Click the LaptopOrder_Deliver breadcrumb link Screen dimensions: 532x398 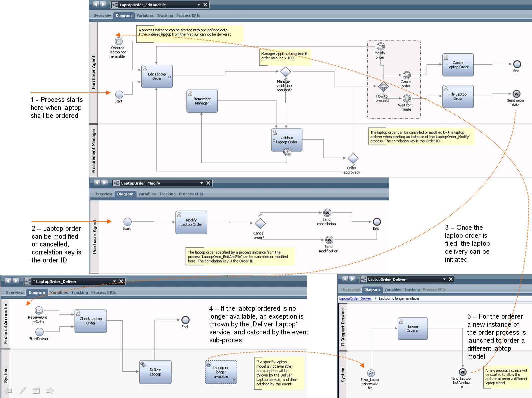click(x=355, y=298)
